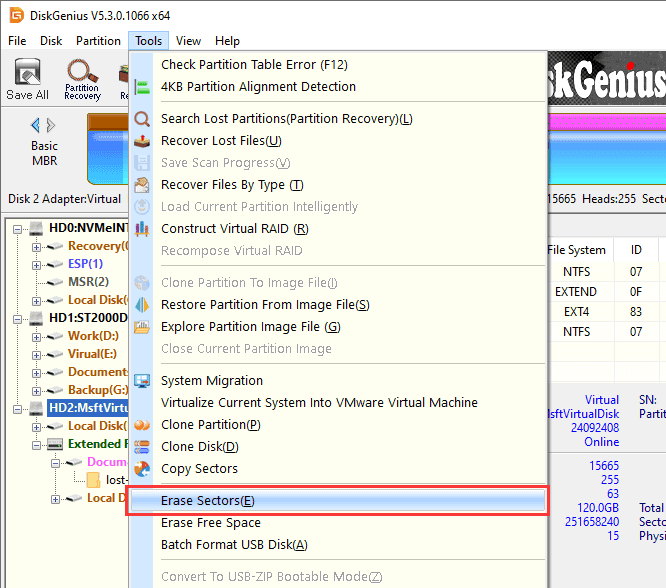Image resolution: width=666 pixels, height=588 pixels.
Task: Select Erase Sectors from Tools menu
Action: [x=208, y=500]
